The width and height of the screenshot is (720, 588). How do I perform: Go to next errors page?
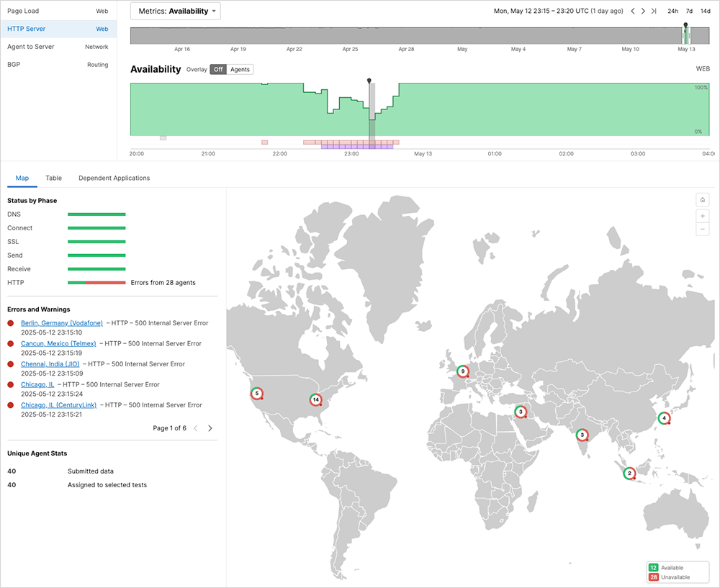pyautogui.click(x=210, y=428)
